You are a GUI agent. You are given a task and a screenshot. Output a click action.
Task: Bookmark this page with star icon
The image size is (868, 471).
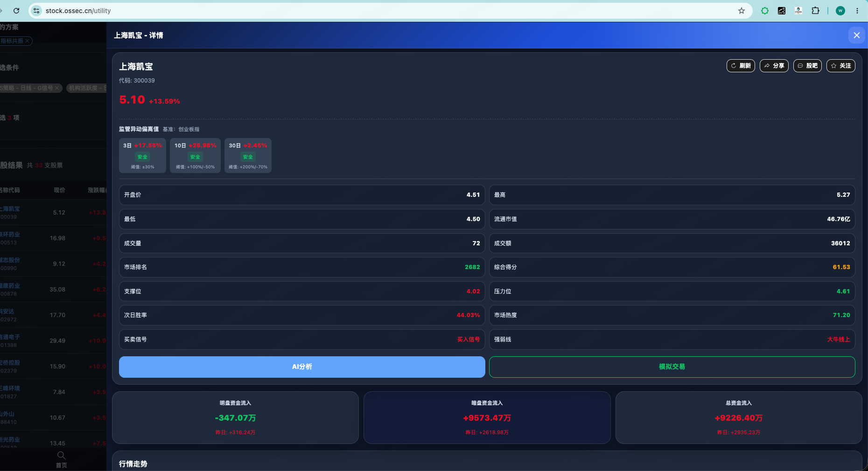[742, 11]
